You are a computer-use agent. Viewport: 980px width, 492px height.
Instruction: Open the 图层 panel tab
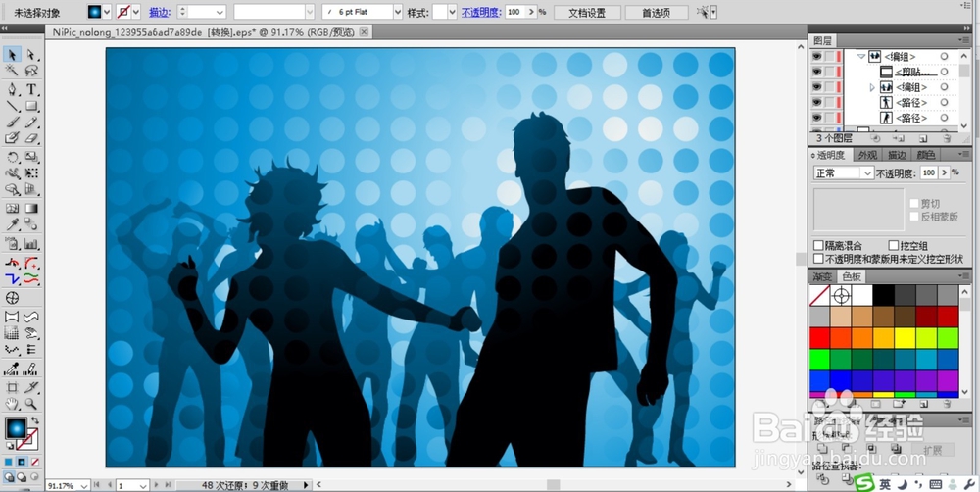point(822,40)
